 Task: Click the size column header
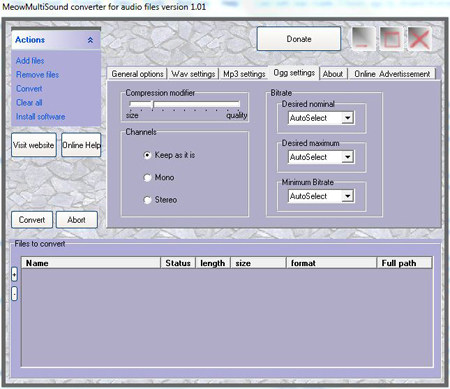coord(258,263)
